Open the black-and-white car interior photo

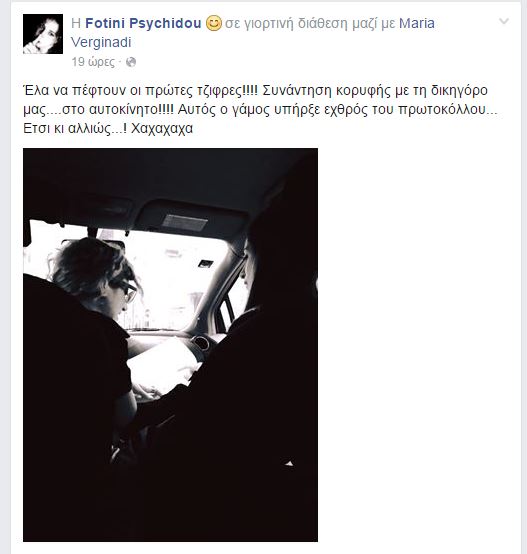[x=170, y=345]
